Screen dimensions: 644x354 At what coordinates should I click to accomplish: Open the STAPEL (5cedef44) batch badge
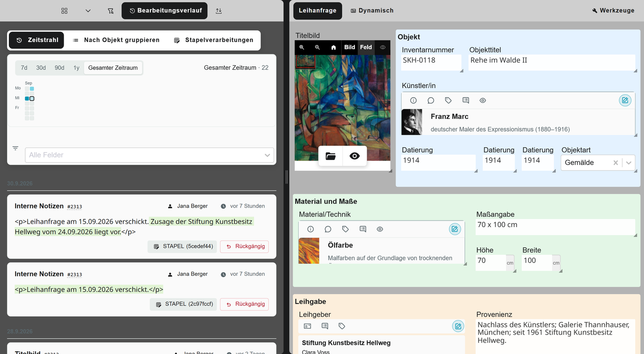[x=182, y=247]
